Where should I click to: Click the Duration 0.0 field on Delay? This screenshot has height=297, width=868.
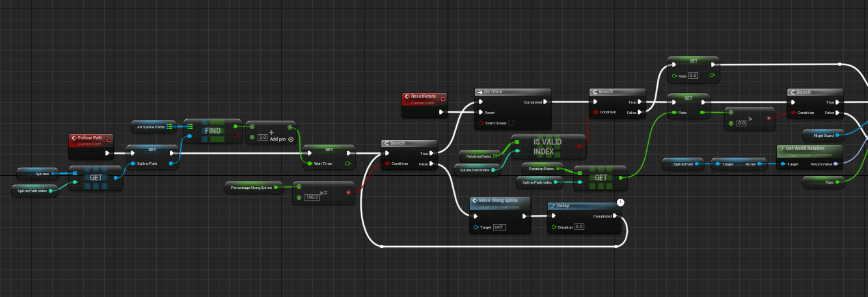coord(579,227)
